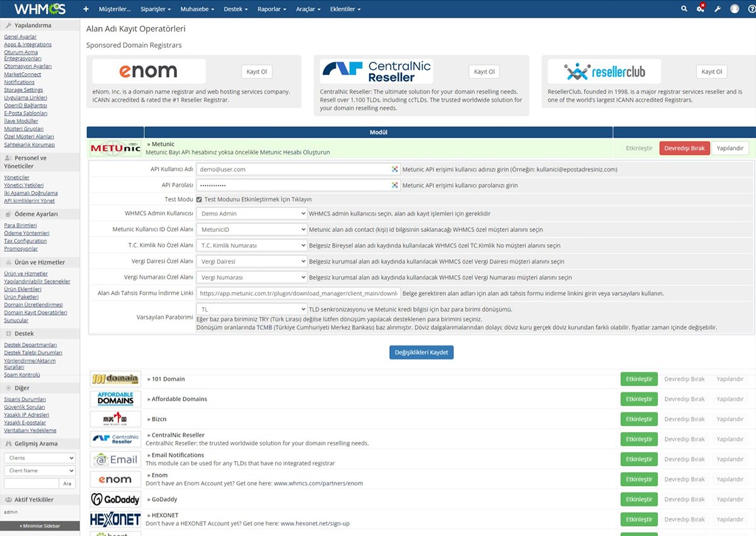Click the Ara search button
Image resolution: width=756 pixels, height=536 pixels.
[x=67, y=483]
